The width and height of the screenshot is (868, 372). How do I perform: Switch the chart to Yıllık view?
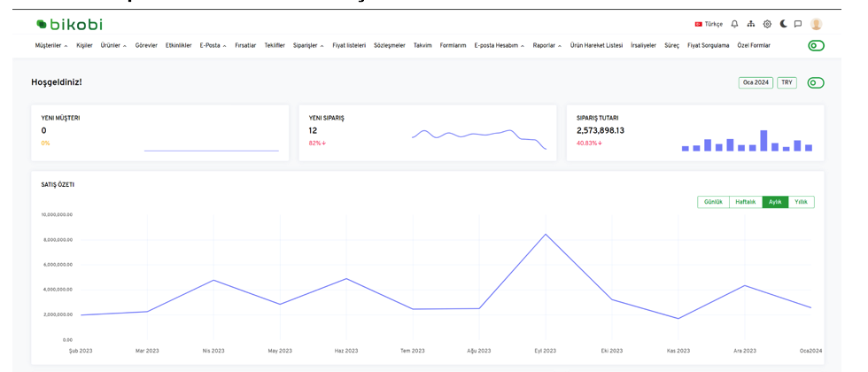[801, 202]
